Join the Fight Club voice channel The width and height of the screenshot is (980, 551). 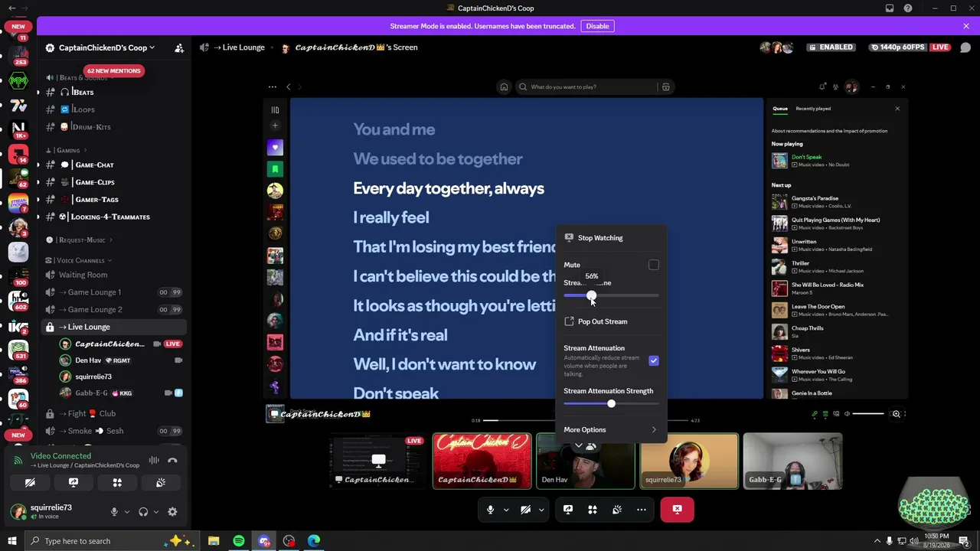[x=115, y=414]
